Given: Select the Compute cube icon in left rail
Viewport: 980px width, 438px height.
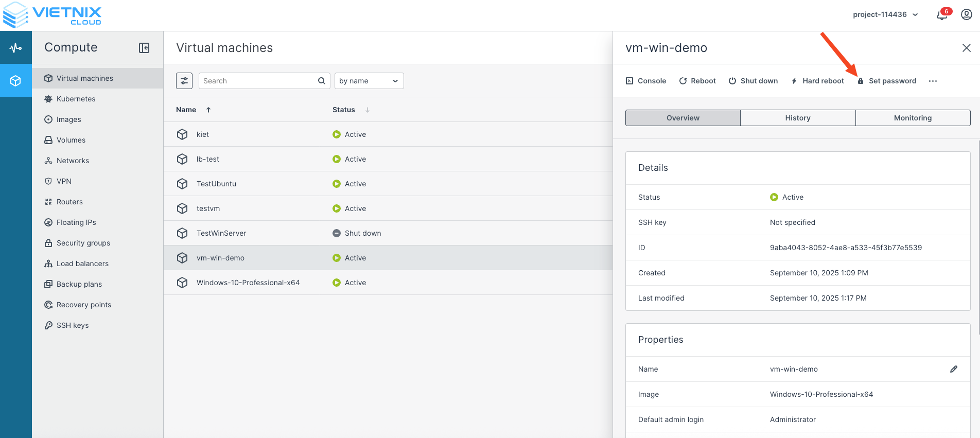Looking at the screenshot, I should click(x=15, y=81).
